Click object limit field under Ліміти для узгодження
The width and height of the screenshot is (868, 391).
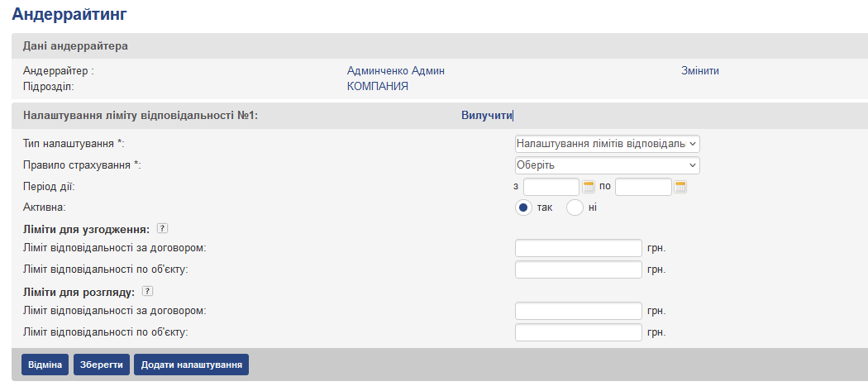pyautogui.click(x=578, y=269)
